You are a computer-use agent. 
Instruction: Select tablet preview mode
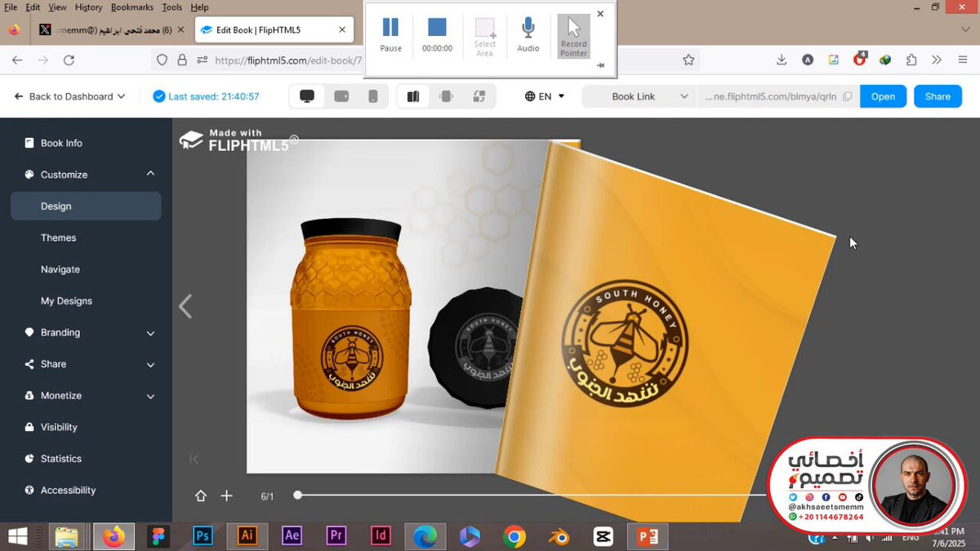(x=341, y=96)
